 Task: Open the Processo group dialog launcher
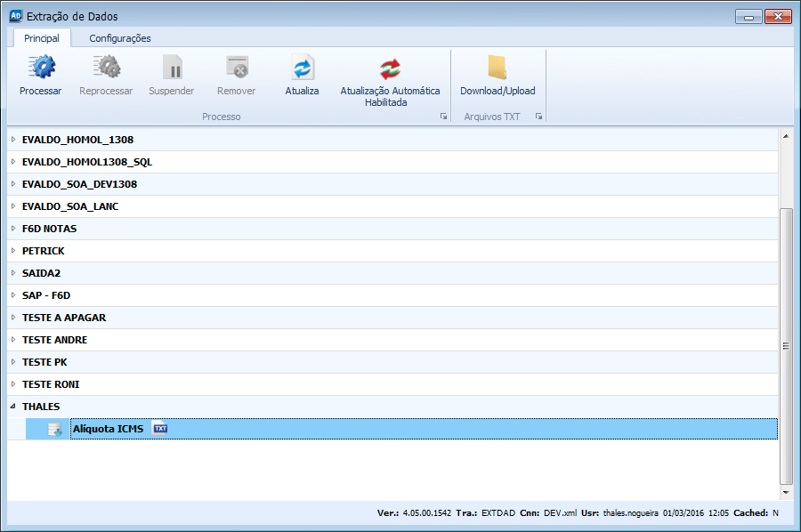(x=443, y=117)
